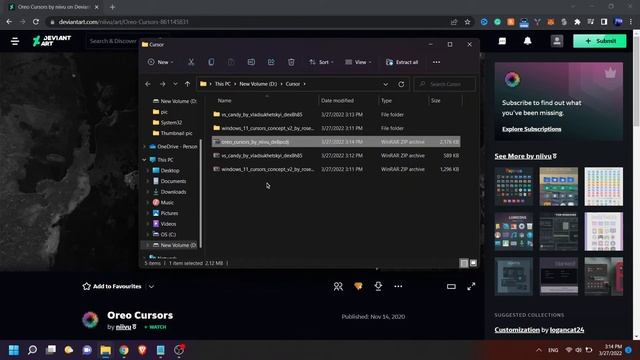Open Windows Start menu
Screen dimensions: 640x360
click(14, 350)
